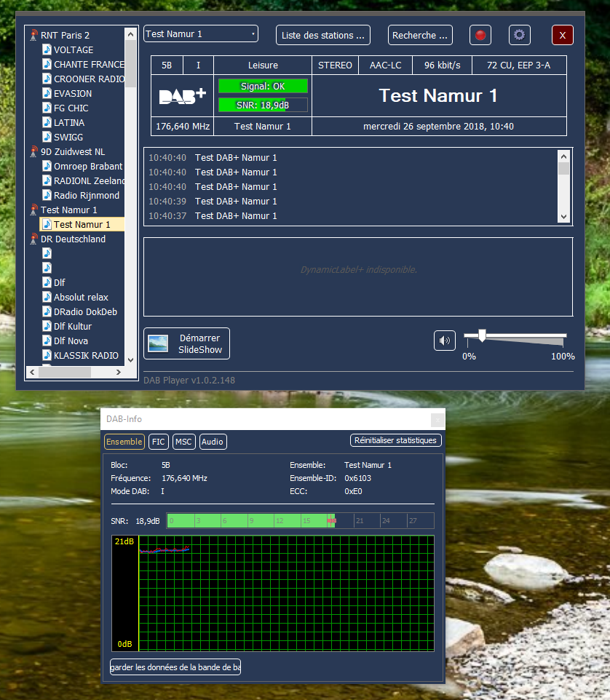Click the KLASSIK RADIO music note icon
This screenshot has width=610, height=700.
click(47, 355)
